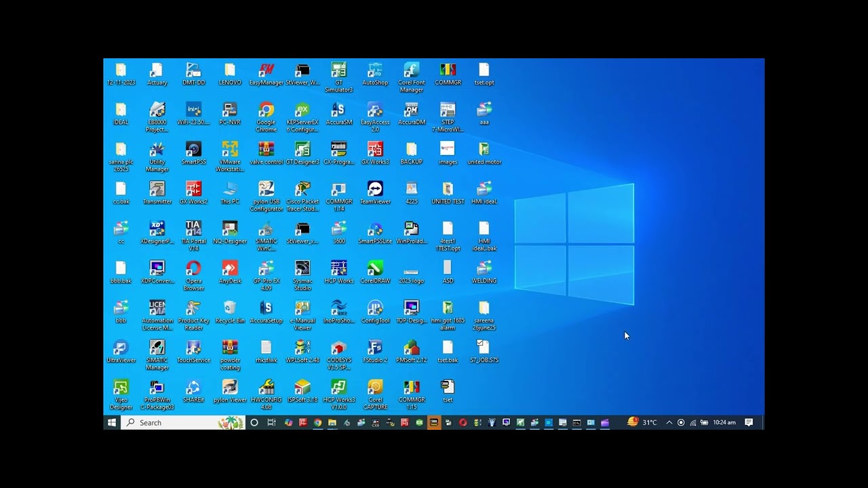Select the pylon Viewer icon
868x488 pixels.
pyautogui.click(x=230, y=391)
